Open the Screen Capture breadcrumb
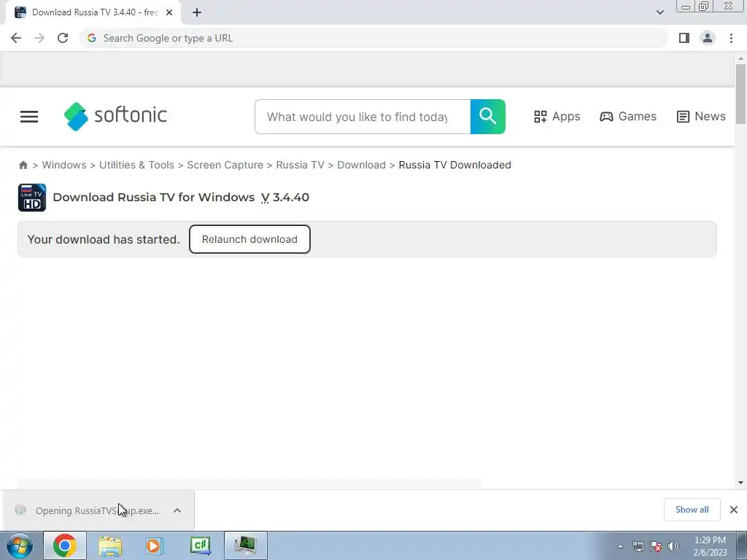747x560 pixels. click(x=225, y=165)
